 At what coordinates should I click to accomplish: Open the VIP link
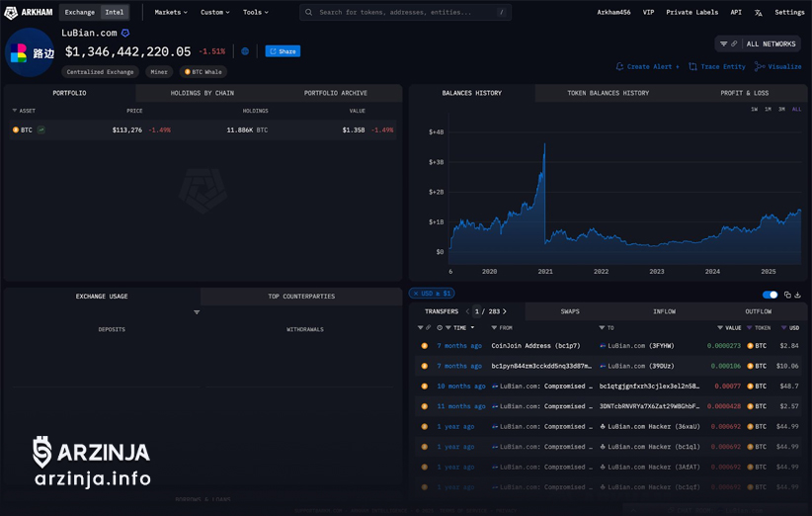(x=648, y=13)
